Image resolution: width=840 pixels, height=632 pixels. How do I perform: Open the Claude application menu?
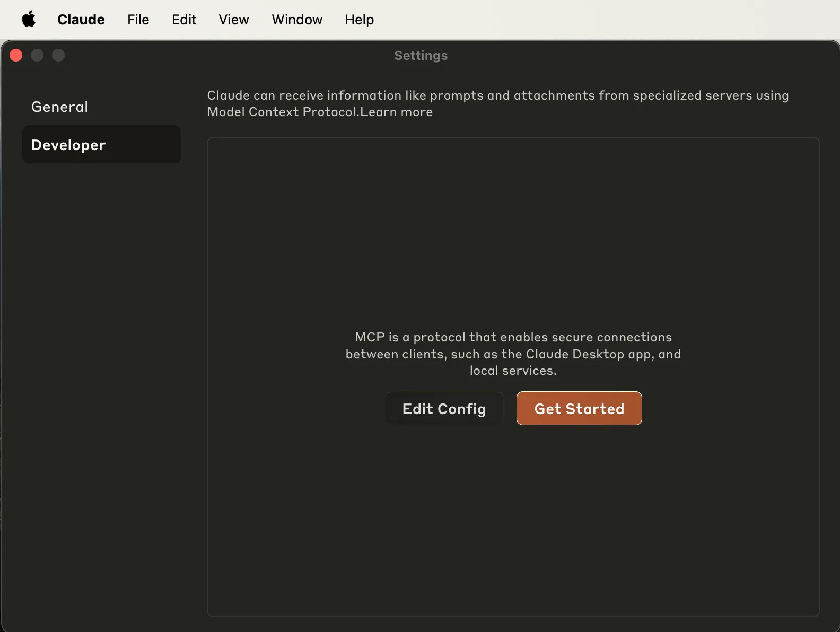(x=81, y=20)
